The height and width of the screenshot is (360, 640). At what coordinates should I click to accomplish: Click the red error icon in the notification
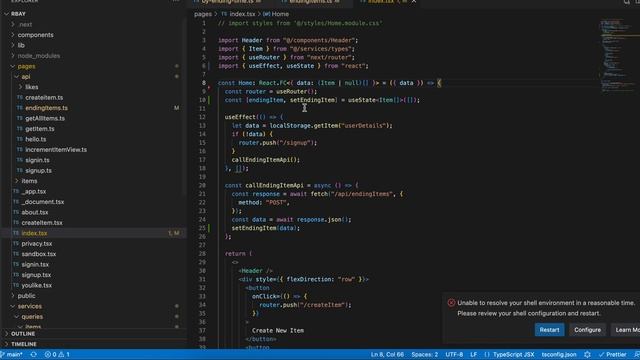[451, 303]
